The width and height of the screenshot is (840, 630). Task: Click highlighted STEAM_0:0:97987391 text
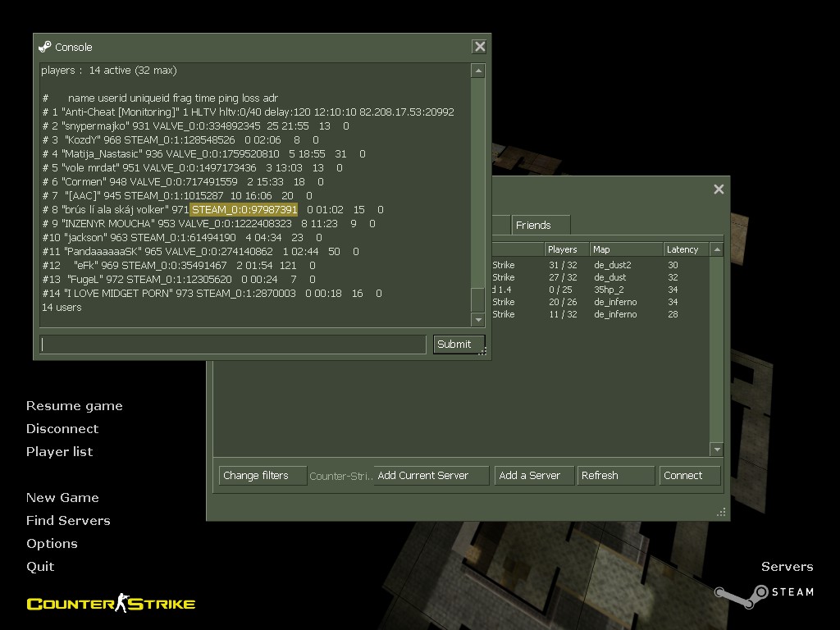[x=244, y=209]
